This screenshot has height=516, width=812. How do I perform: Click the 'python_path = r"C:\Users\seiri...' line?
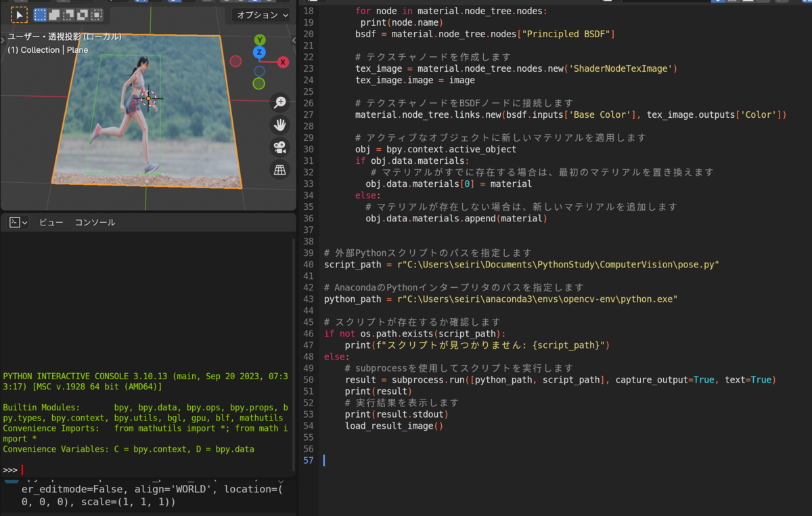501,299
